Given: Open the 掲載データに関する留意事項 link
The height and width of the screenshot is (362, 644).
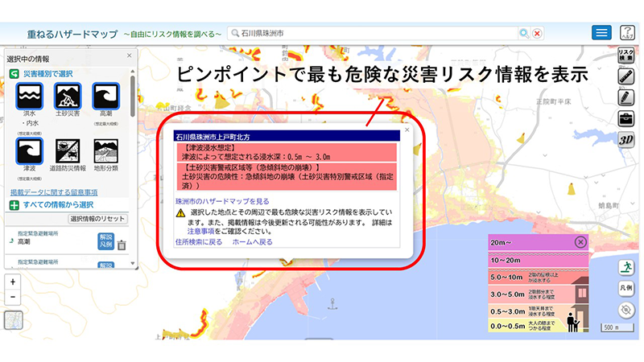Looking at the screenshot, I should pyautogui.click(x=54, y=192).
